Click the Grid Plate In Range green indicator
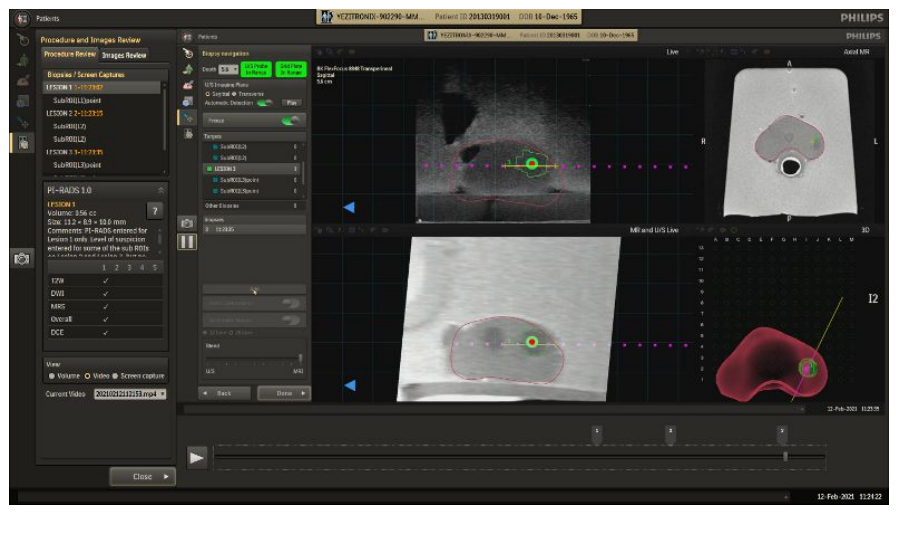 (291, 69)
